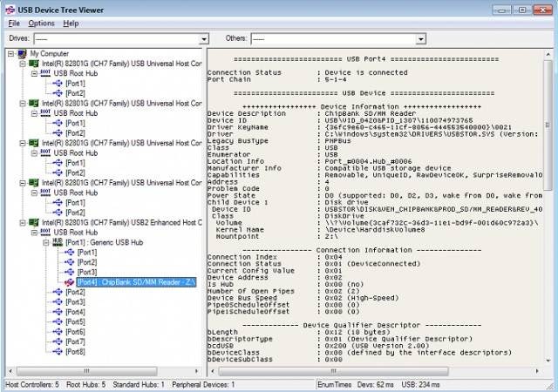Click the details pane horizontal scrollbar thumb
Viewport: 558px width, 392px height.
click(x=333, y=371)
